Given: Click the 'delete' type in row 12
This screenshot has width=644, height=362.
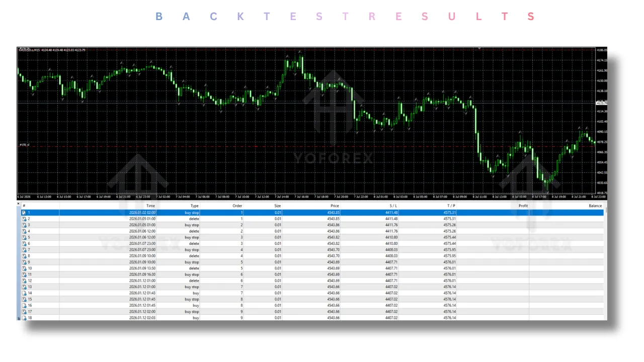Looking at the screenshot, I should pos(194,281).
